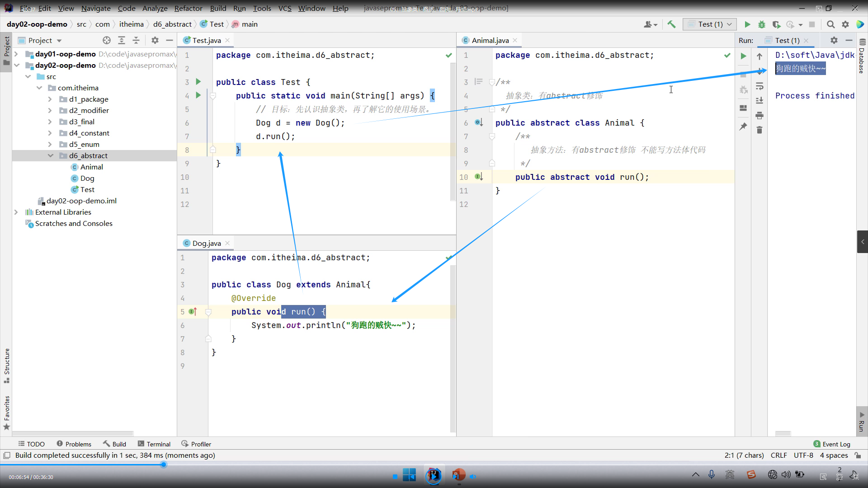Click the Build project hammer icon
Image resolution: width=868 pixels, height=488 pixels.
point(671,24)
